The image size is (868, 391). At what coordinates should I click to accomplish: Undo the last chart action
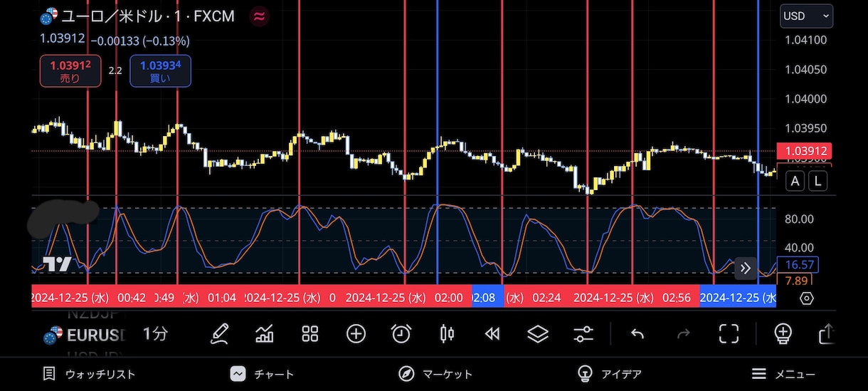pyautogui.click(x=637, y=333)
